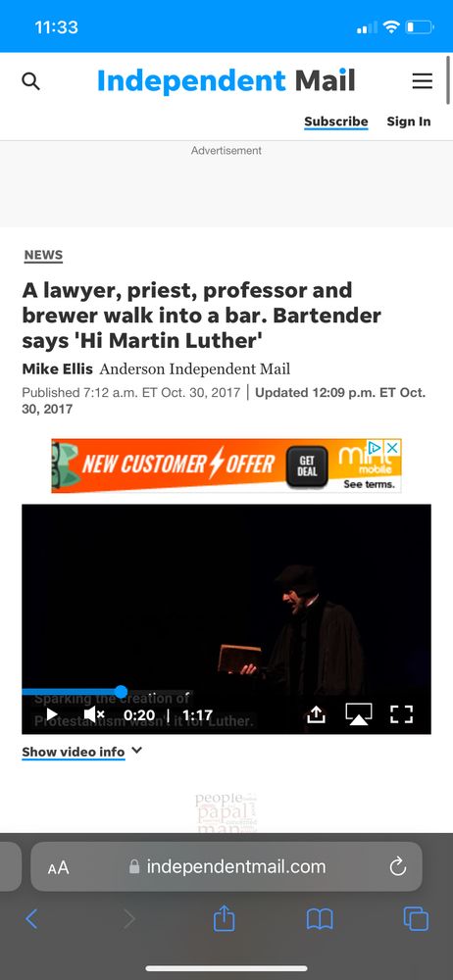Image resolution: width=453 pixels, height=980 pixels.
Task: Click the video progress slider handle
Action: [x=122, y=691]
